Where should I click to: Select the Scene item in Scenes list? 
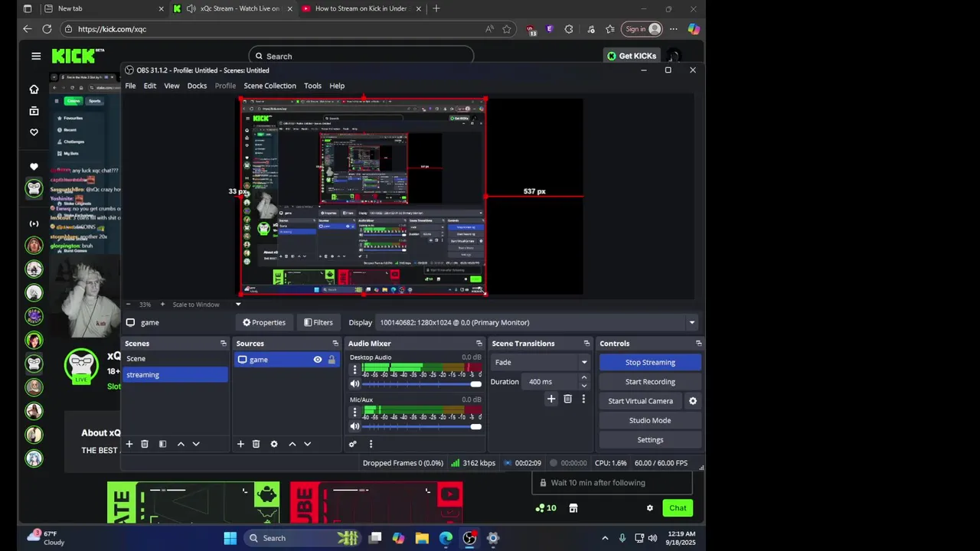pyautogui.click(x=175, y=359)
